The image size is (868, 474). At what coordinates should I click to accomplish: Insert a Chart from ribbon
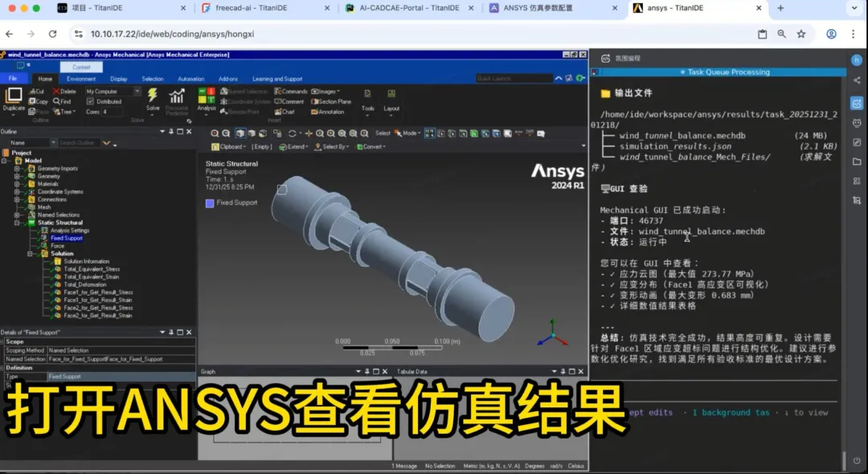click(285, 112)
